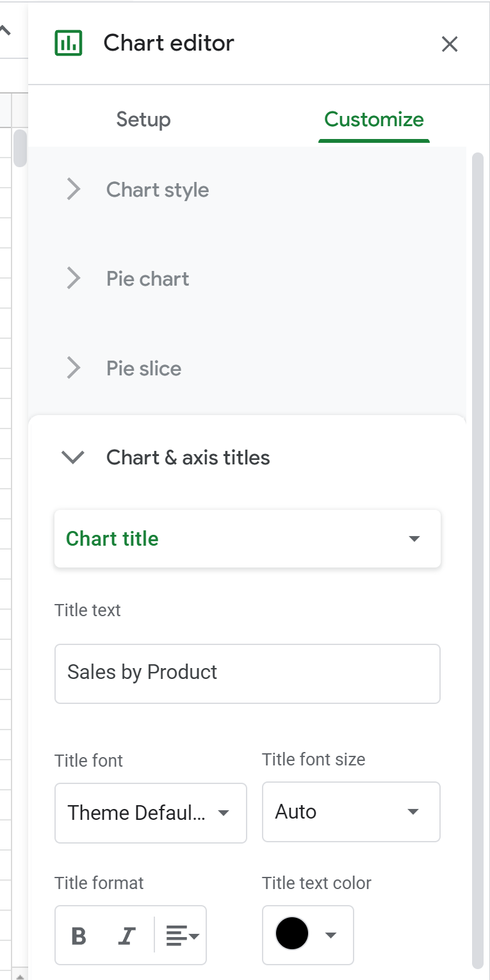Toggle italic title formatting
The image size is (490, 980).
(126, 936)
